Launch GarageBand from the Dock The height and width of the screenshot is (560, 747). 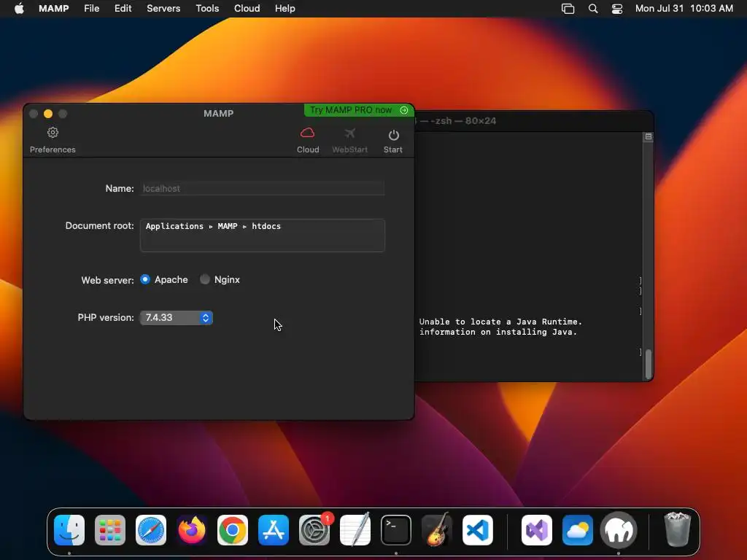click(437, 530)
